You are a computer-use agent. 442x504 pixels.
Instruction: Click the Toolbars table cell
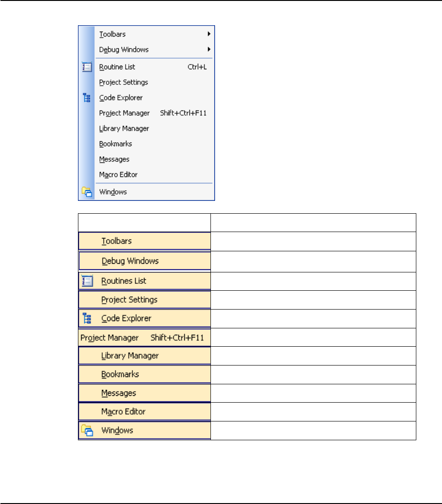[x=144, y=241]
